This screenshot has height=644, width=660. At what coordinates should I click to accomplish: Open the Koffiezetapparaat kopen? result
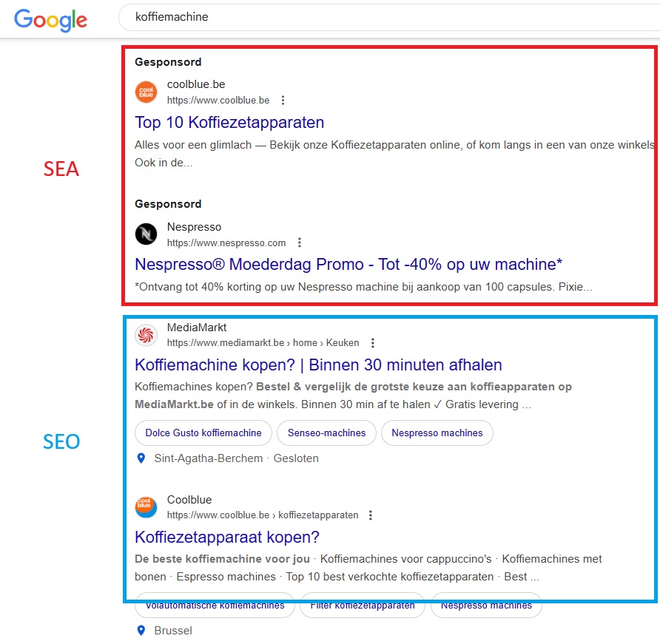[x=226, y=537]
